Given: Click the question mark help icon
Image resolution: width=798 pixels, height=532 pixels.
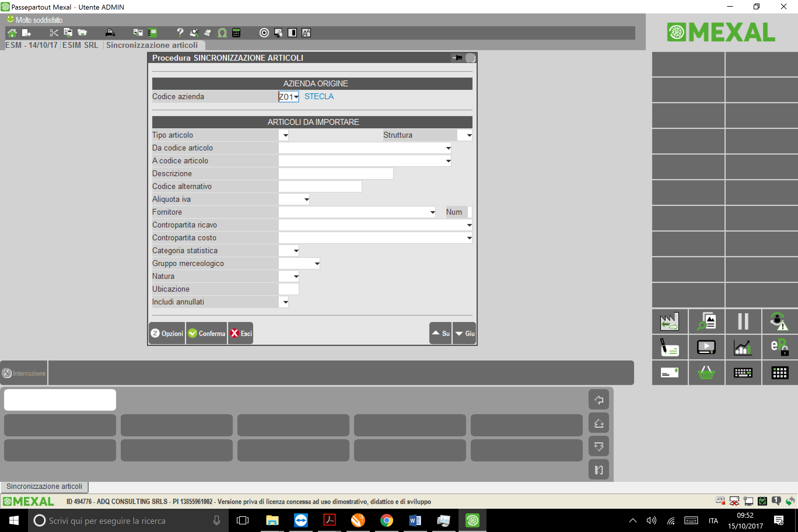Looking at the screenshot, I should tap(180, 33).
